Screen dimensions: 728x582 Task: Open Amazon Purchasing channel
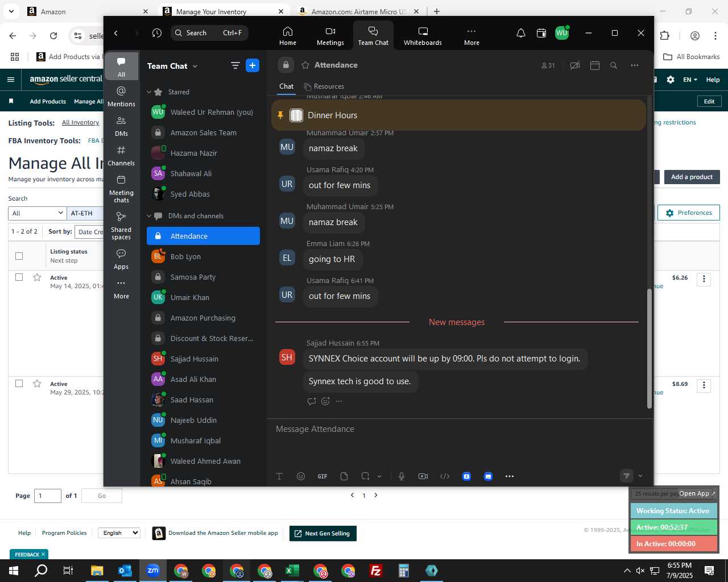pos(203,318)
